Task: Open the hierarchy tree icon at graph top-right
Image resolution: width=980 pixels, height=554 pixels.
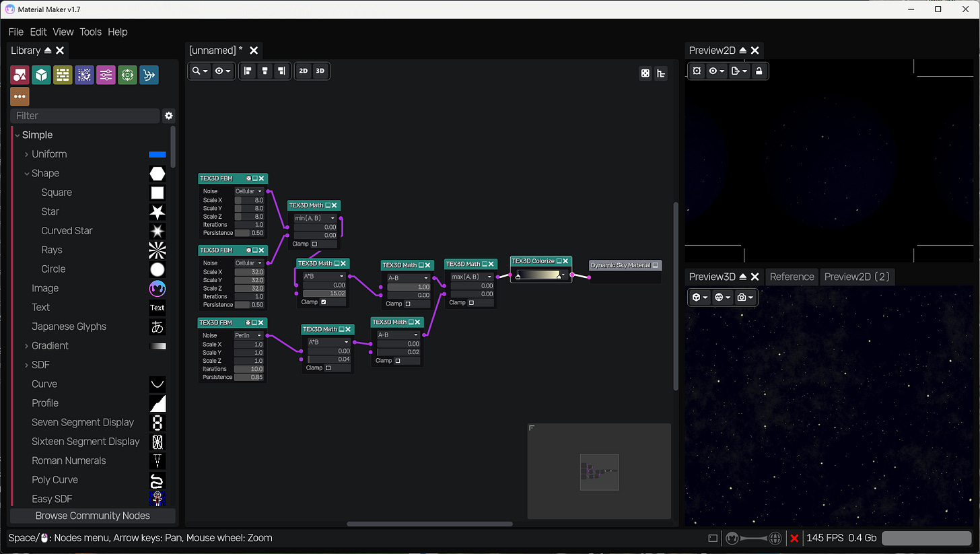Action: [661, 73]
